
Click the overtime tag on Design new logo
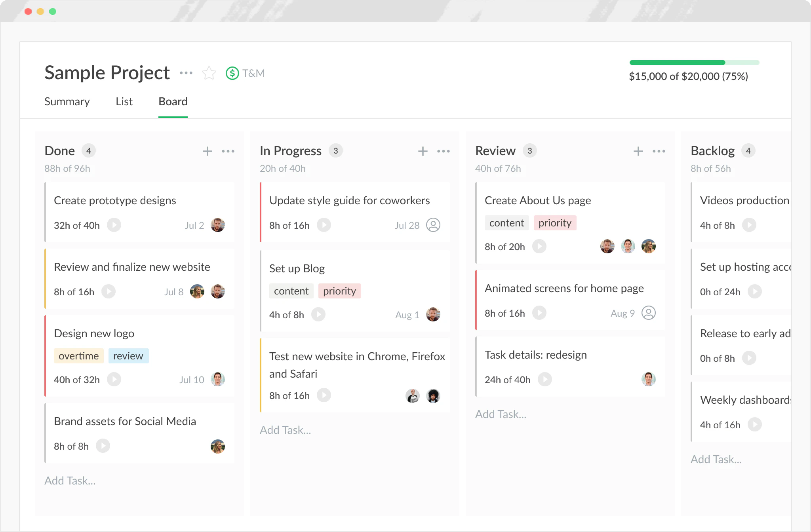tap(78, 355)
